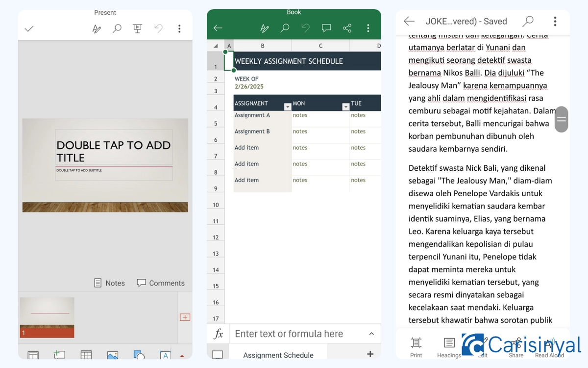
Task: Select column C header in Excel
Action: [x=320, y=46]
